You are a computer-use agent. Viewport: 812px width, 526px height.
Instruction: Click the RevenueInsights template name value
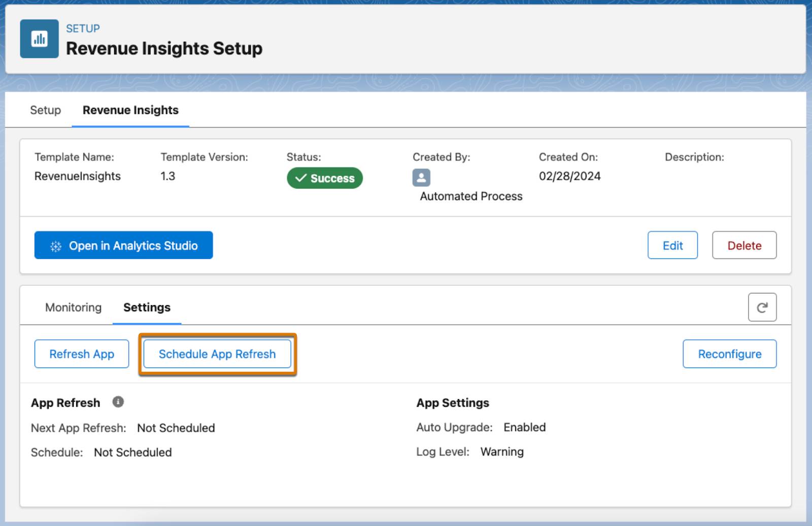(x=78, y=176)
